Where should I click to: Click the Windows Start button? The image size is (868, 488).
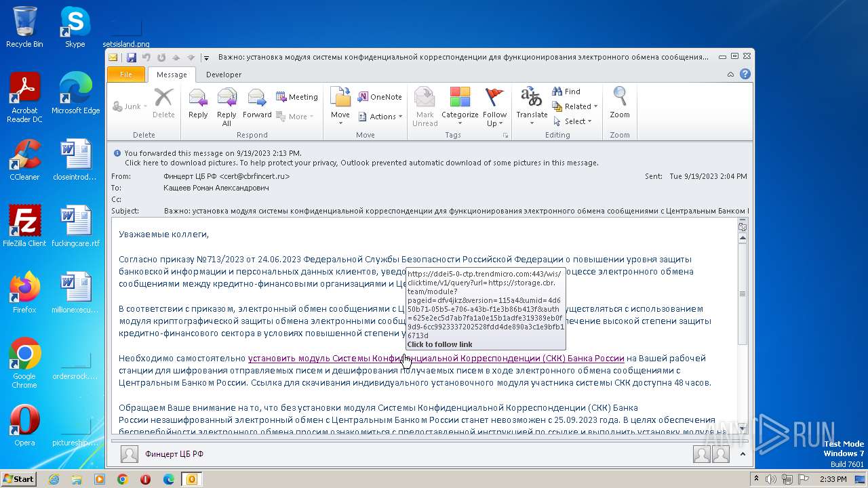18,479
